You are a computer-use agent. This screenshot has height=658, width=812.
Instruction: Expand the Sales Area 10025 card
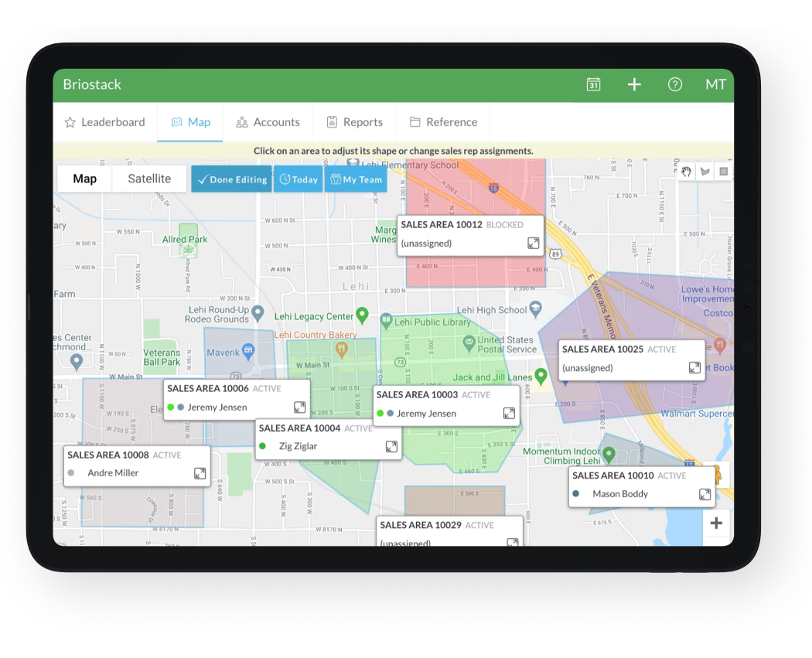tap(694, 367)
